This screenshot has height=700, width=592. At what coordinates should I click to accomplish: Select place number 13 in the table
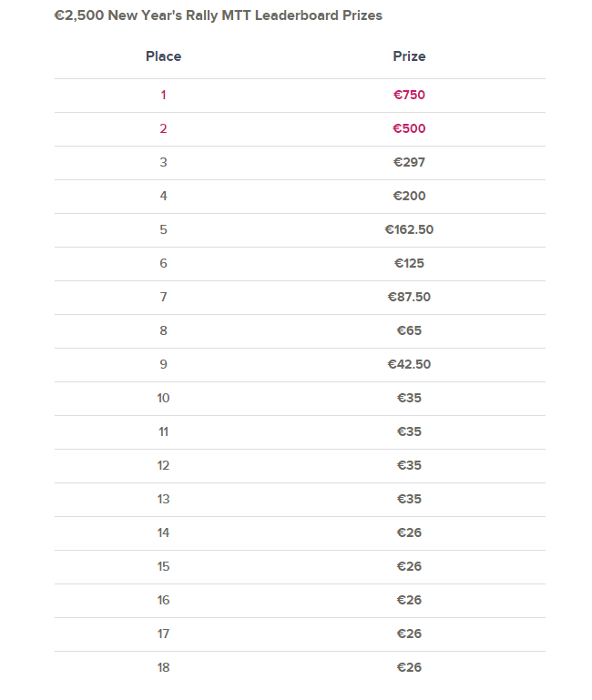tap(164, 499)
